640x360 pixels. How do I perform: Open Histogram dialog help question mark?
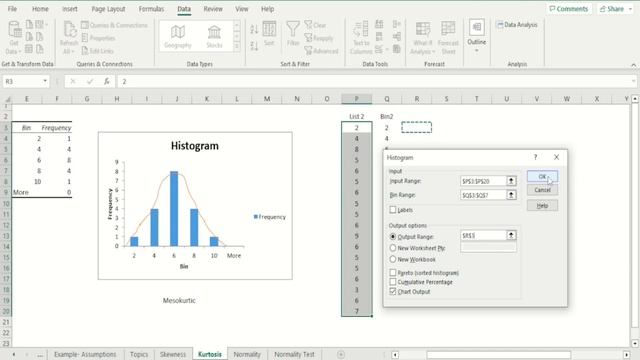pos(536,157)
